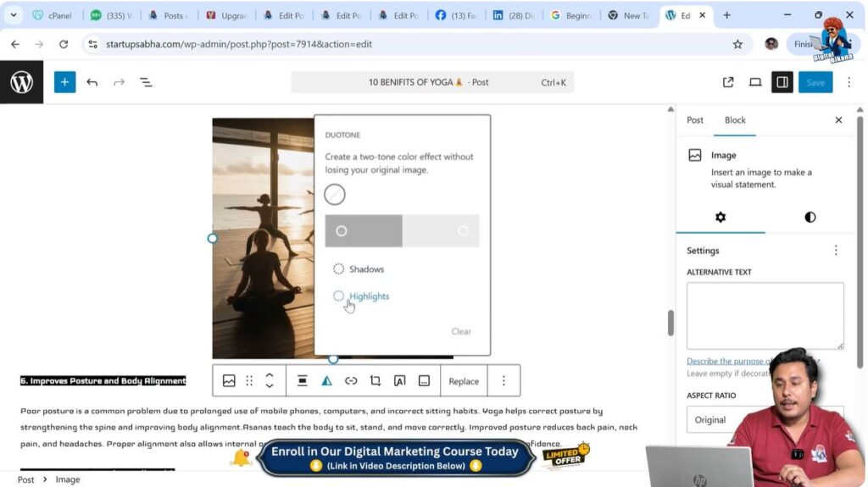
Task: Replace the image
Action: pyautogui.click(x=464, y=381)
